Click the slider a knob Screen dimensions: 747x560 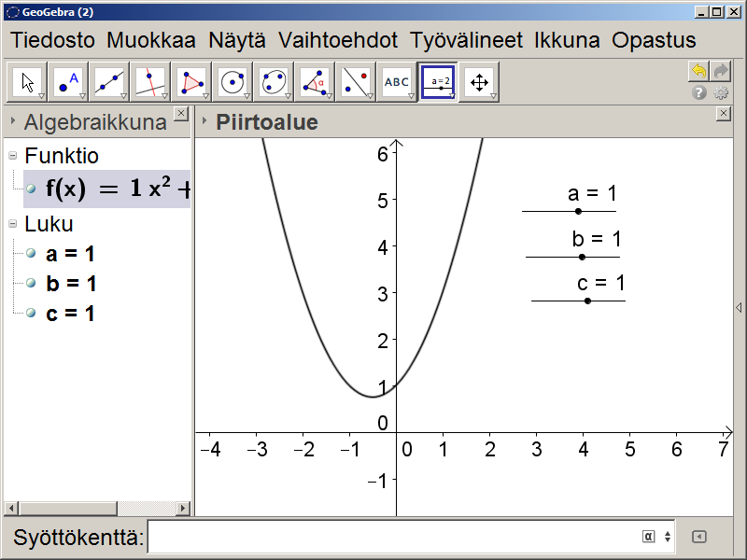[578, 211]
